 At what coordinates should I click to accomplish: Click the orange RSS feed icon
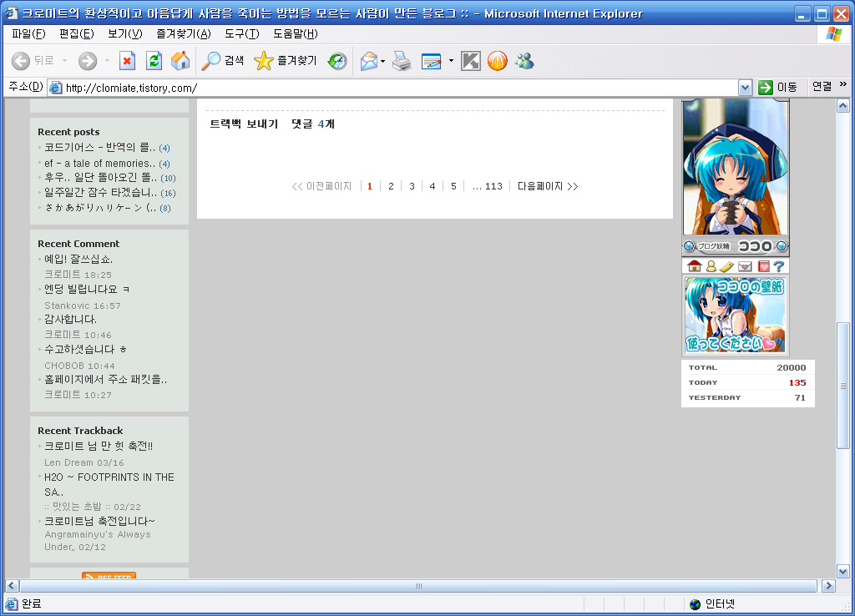(x=109, y=576)
